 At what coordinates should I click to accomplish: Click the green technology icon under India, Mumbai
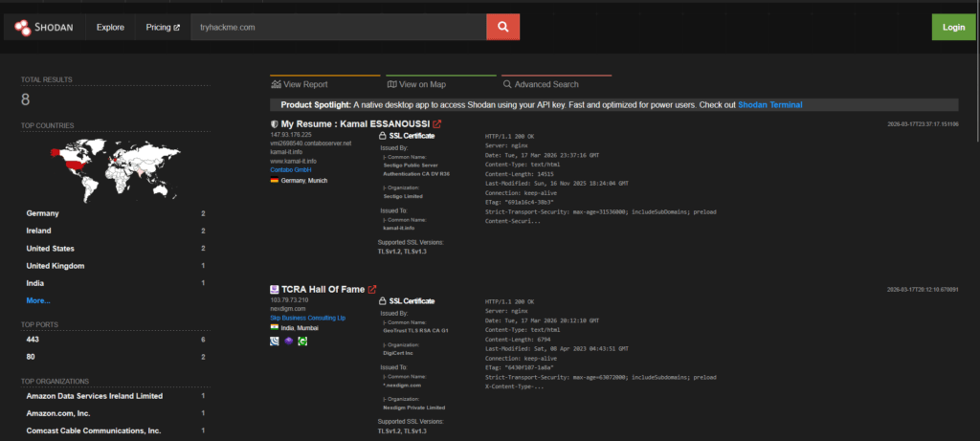(302, 342)
